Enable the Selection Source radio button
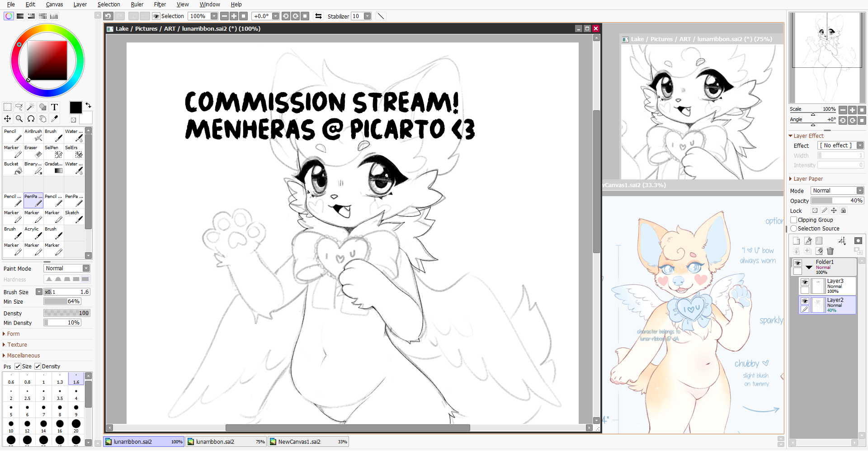Viewport: 868px width, 451px height. tap(793, 229)
